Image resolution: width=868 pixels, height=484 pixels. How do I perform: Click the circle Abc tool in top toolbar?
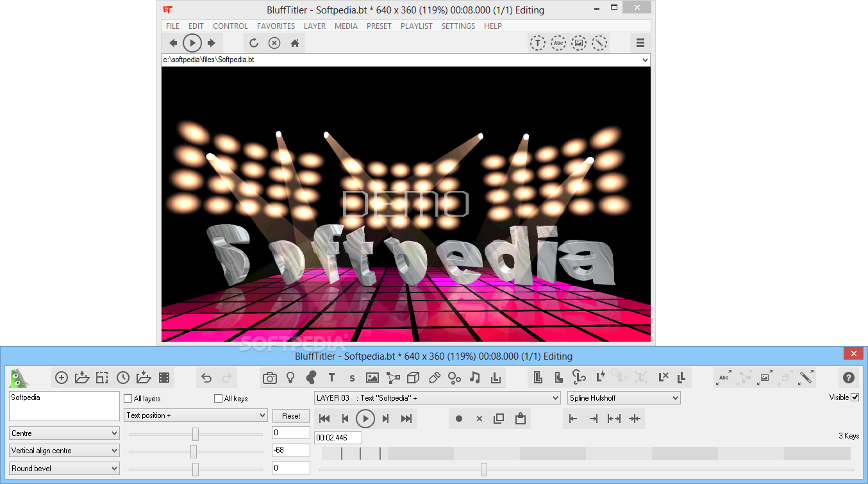pos(558,43)
